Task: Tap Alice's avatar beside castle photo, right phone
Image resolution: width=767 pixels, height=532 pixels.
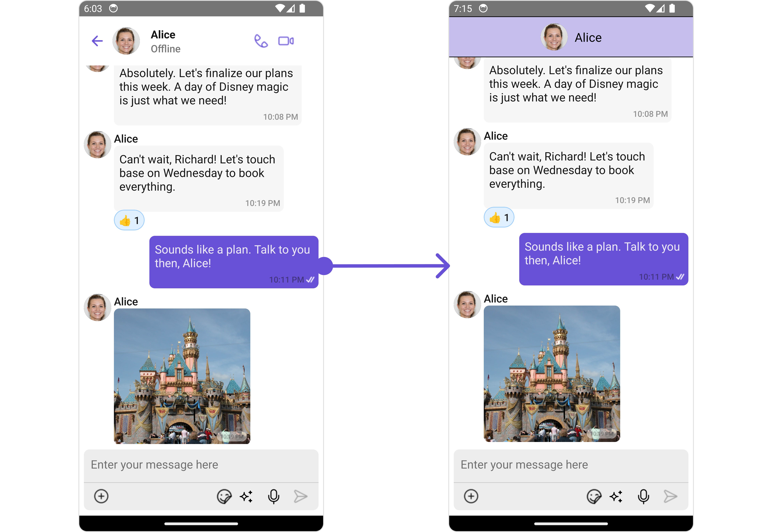Action: point(467,304)
